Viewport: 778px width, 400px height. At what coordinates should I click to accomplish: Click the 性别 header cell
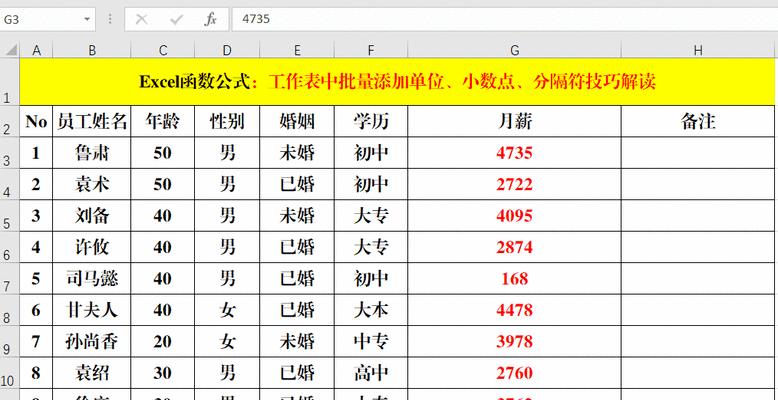(x=227, y=121)
